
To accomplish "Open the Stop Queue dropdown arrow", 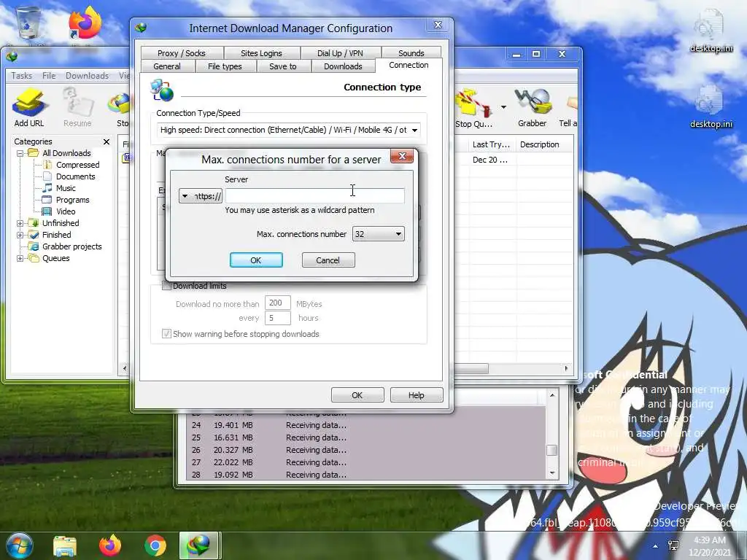I will tap(503, 107).
